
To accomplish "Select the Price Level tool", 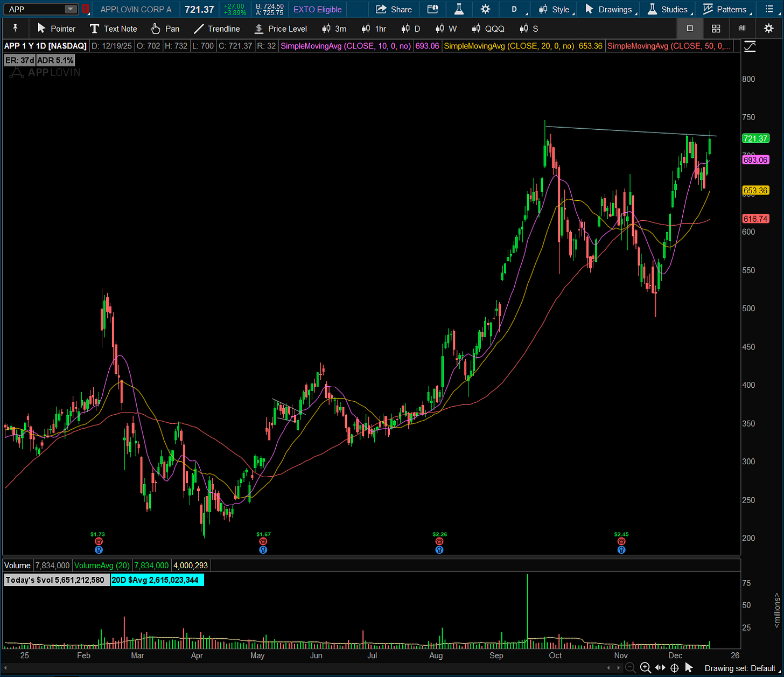I will pos(281,29).
